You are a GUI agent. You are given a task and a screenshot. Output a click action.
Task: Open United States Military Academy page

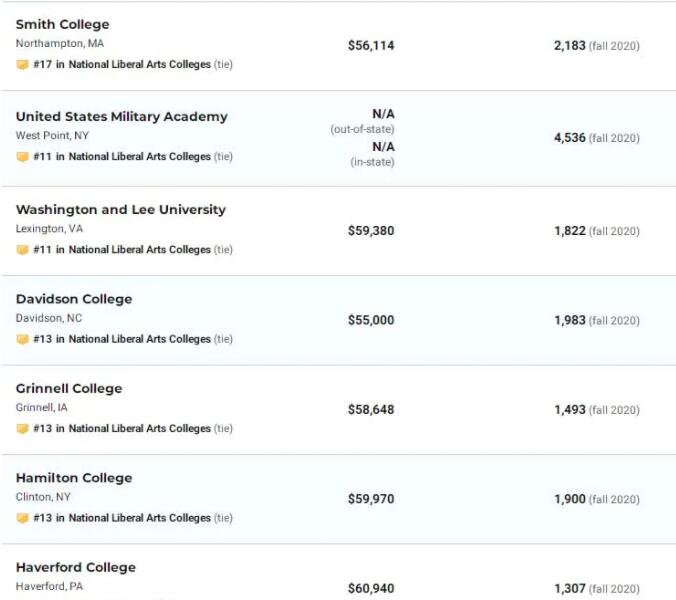[x=121, y=117]
